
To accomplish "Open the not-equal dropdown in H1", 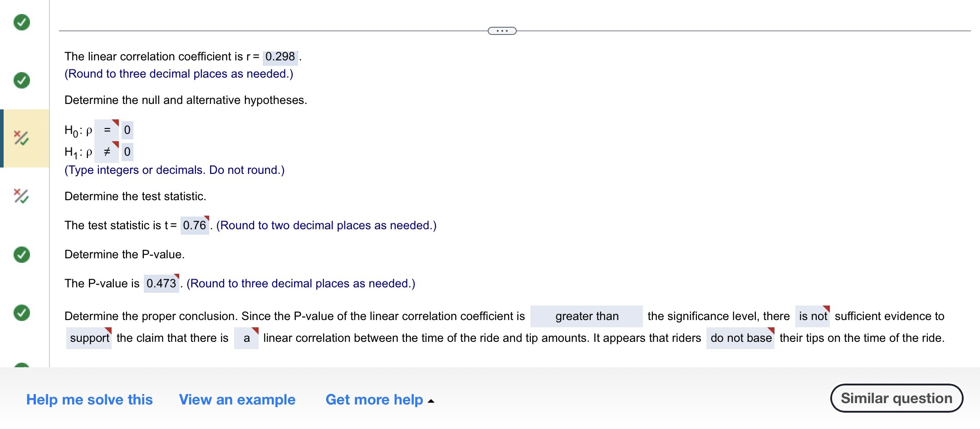I will [107, 152].
